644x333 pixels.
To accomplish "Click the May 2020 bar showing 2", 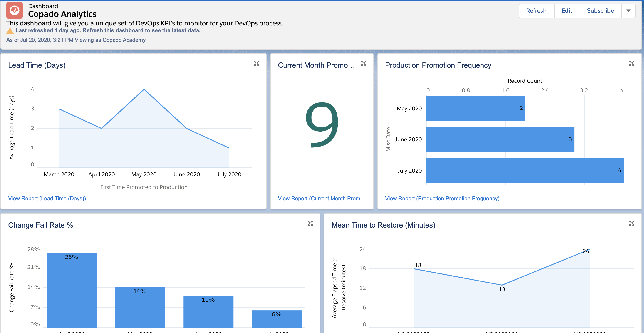I will (x=476, y=108).
